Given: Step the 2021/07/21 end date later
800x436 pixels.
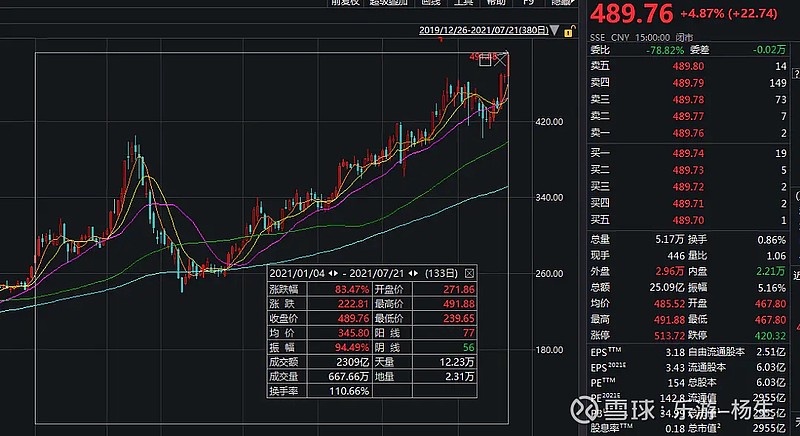Looking at the screenshot, I should [x=416, y=273].
